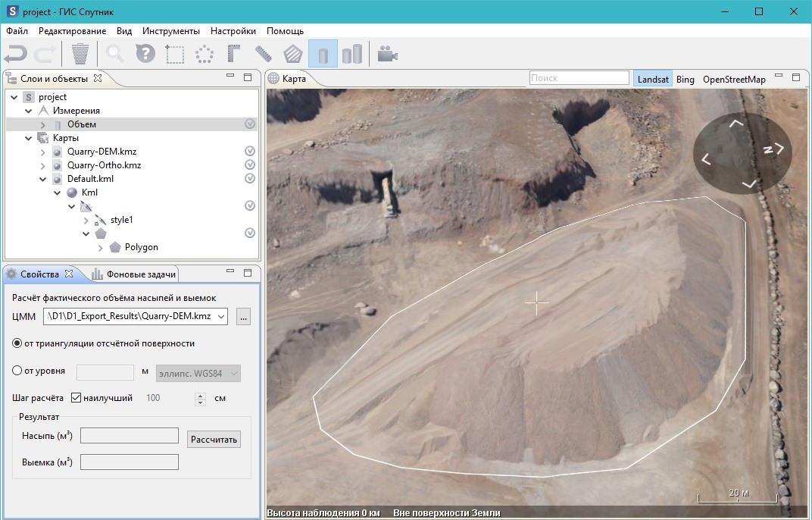Click the trash bin delete icon

tap(80, 54)
